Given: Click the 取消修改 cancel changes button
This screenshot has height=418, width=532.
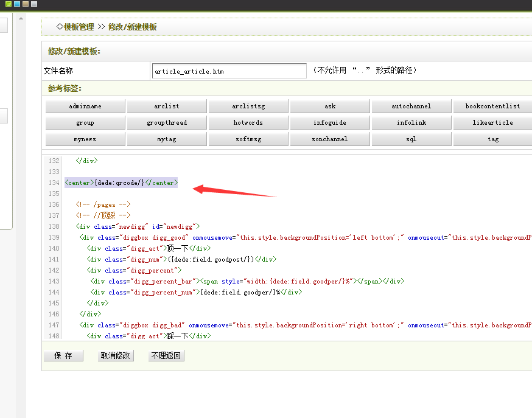Looking at the screenshot, I should [116, 355].
